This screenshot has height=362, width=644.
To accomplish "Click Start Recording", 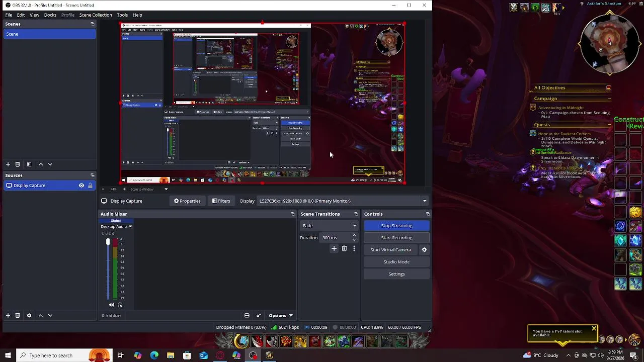I will tap(396, 238).
